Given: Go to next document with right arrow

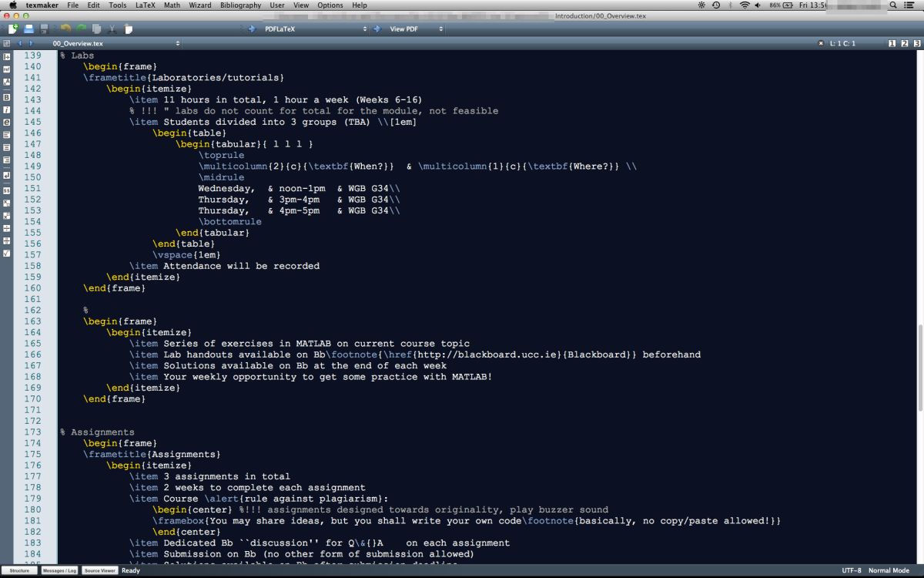Looking at the screenshot, I should click(x=31, y=43).
